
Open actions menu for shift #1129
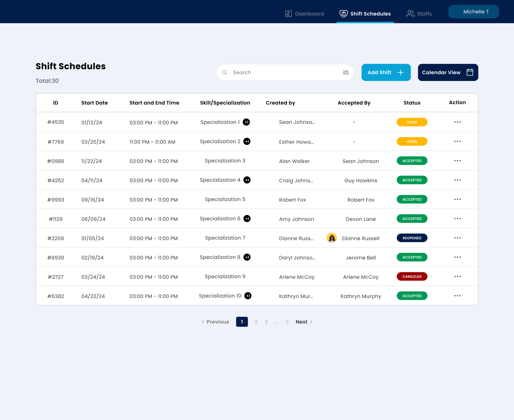457,219
